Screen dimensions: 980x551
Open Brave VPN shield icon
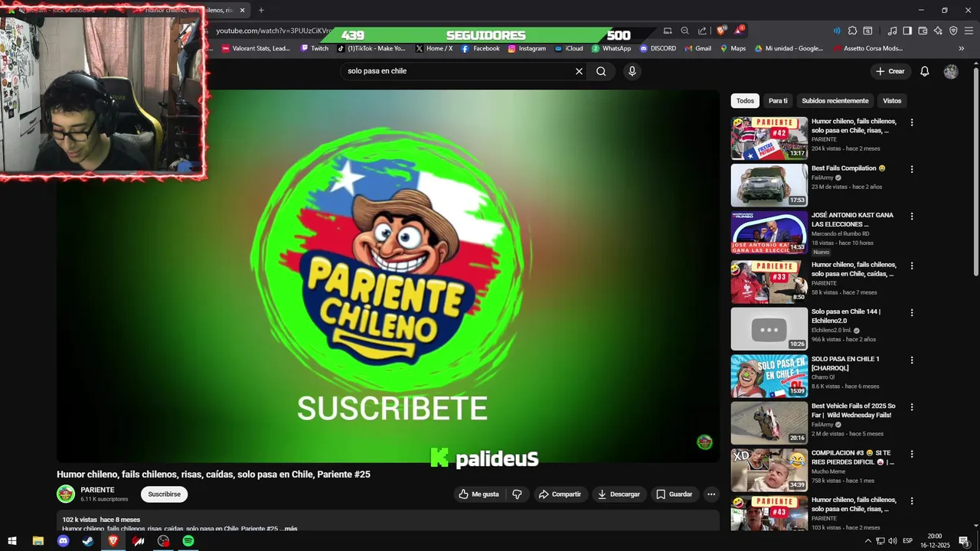(x=953, y=31)
